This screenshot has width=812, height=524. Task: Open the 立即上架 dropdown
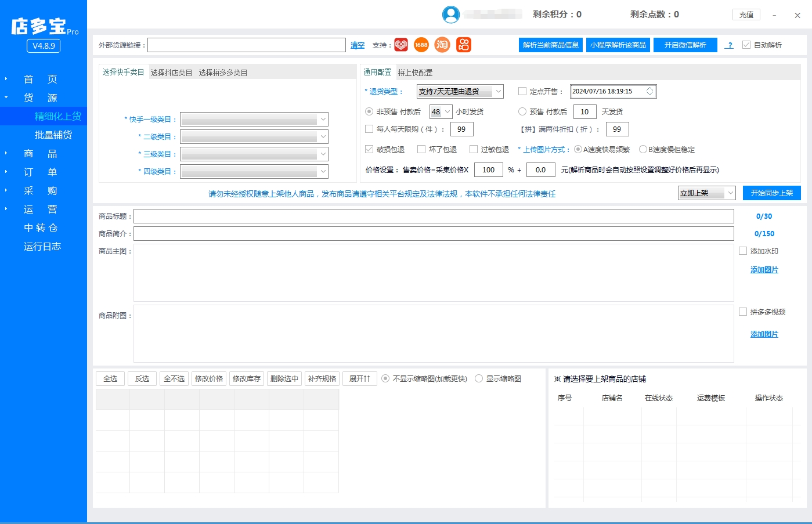point(707,193)
